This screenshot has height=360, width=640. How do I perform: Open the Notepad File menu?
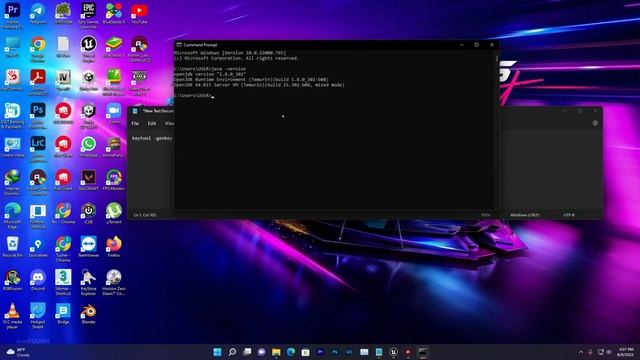pos(135,123)
